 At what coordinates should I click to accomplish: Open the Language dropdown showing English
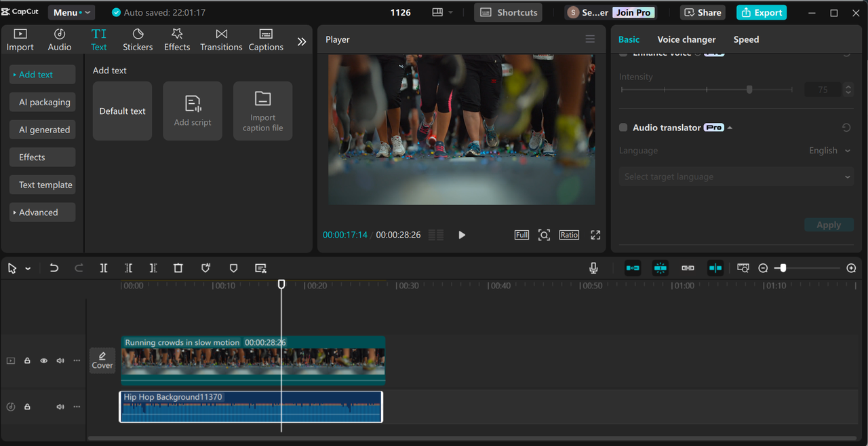[829, 151]
